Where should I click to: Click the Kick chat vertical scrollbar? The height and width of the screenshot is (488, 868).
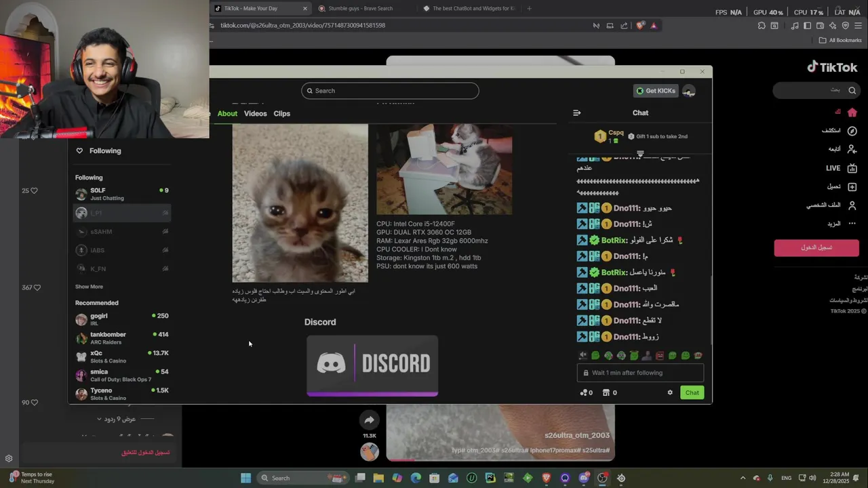(711, 310)
